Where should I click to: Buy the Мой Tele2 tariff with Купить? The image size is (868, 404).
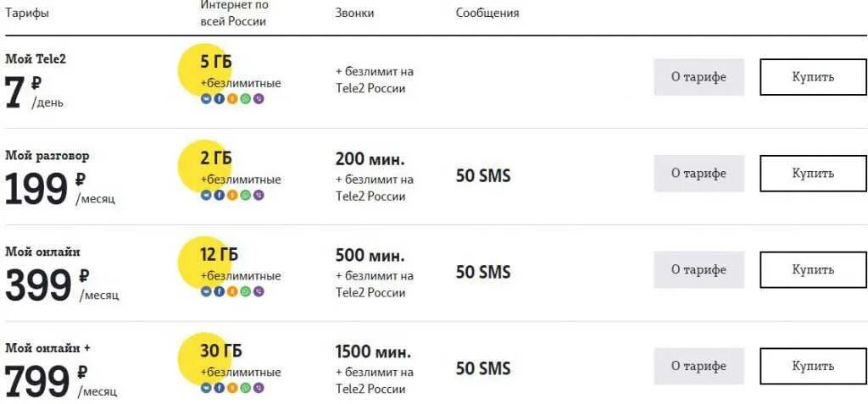813,77
